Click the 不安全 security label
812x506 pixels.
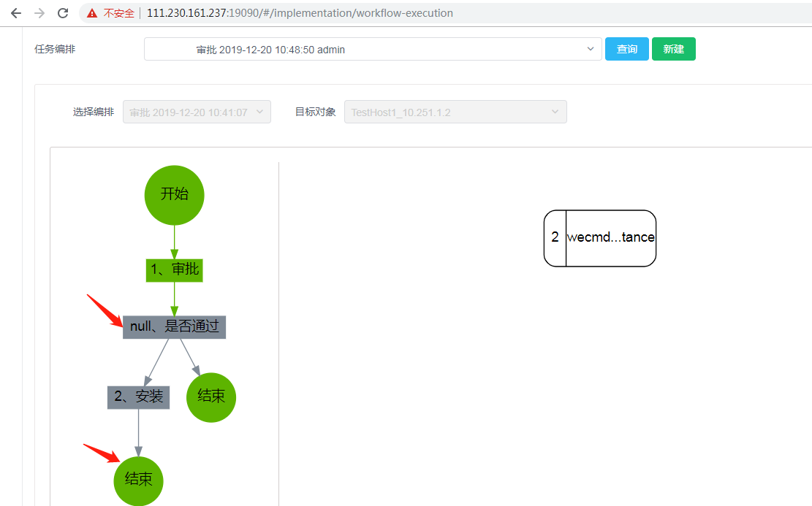pyautogui.click(x=118, y=13)
